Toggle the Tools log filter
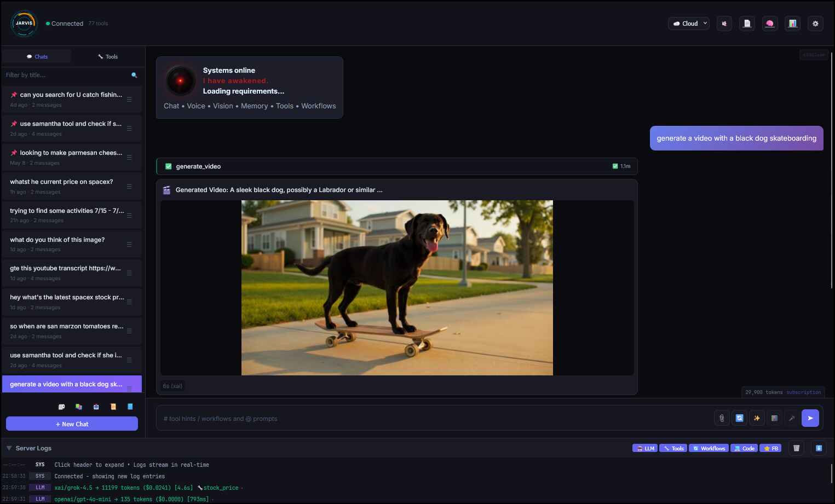 (673, 448)
